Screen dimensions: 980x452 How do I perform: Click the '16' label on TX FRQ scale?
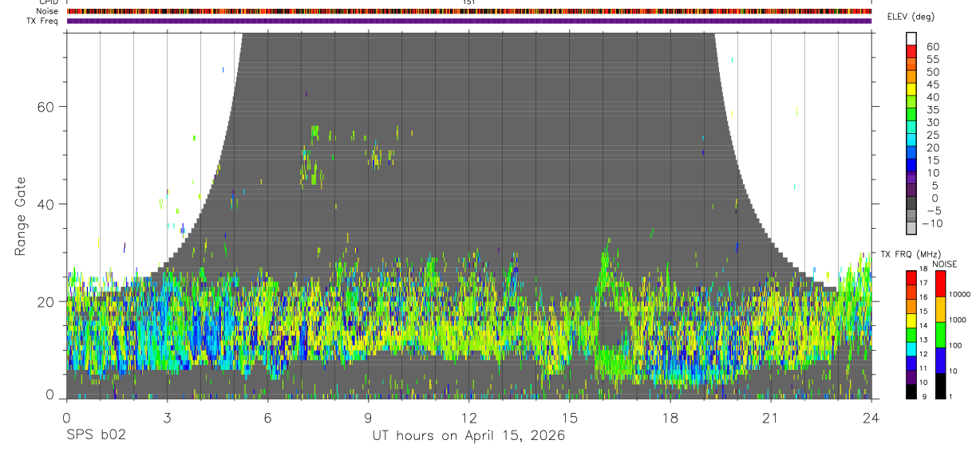tap(923, 297)
